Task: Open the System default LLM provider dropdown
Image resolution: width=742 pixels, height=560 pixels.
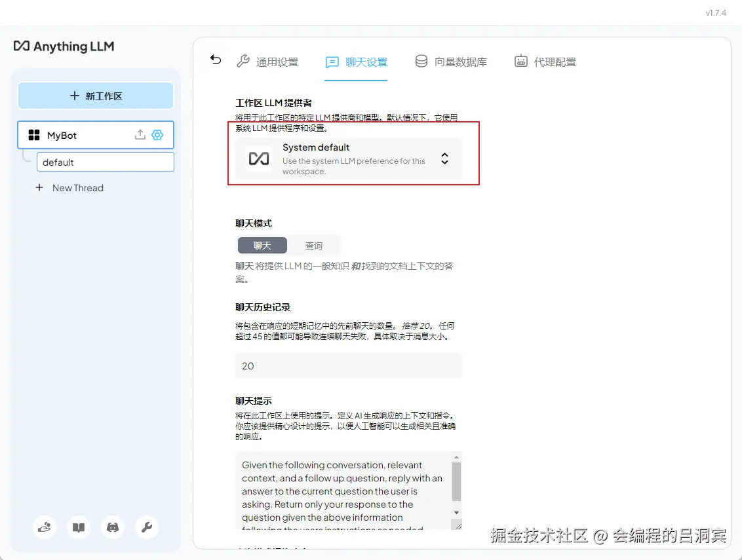Action: coord(348,159)
